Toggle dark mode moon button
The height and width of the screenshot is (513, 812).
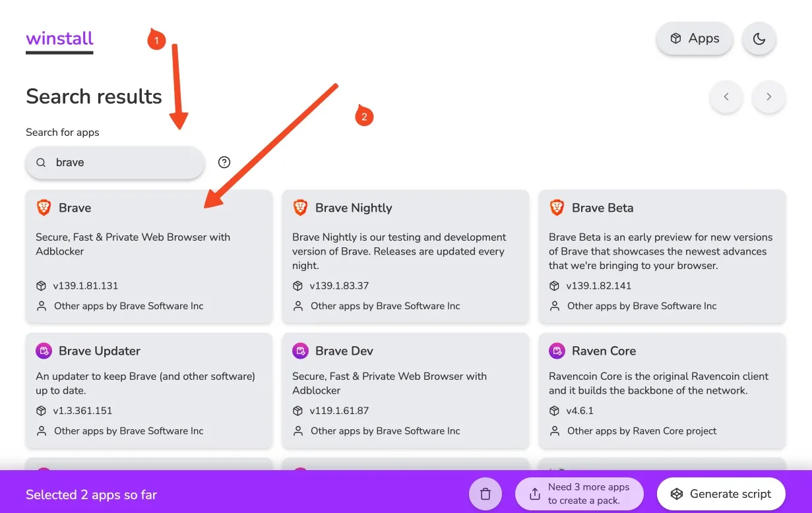pyautogui.click(x=759, y=39)
